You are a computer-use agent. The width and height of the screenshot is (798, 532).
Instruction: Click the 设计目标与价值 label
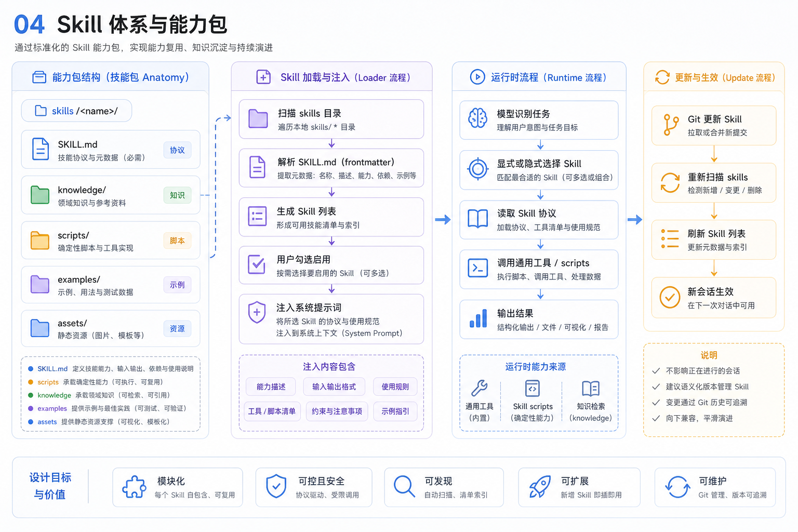pyautogui.click(x=50, y=486)
